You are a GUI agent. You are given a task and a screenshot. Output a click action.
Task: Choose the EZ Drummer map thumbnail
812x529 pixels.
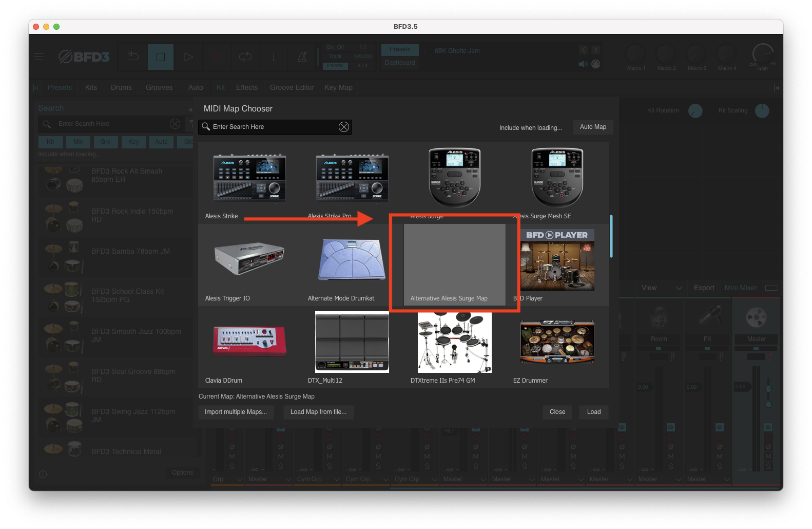click(557, 342)
